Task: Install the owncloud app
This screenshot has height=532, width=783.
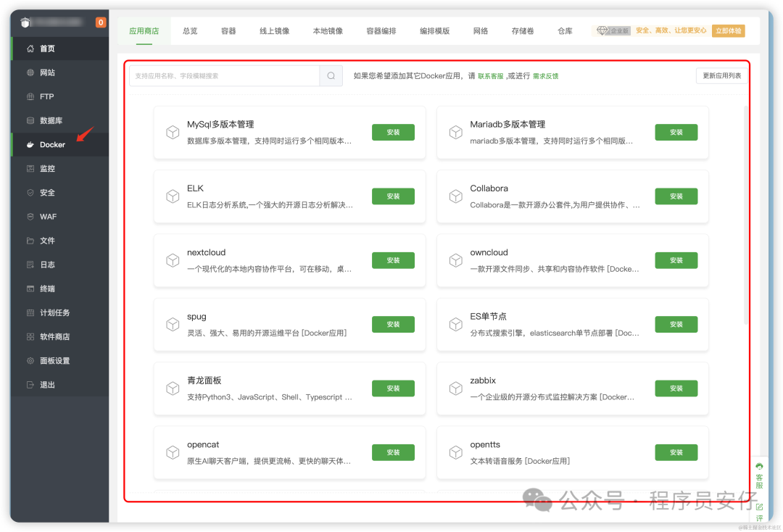Action: (x=676, y=260)
